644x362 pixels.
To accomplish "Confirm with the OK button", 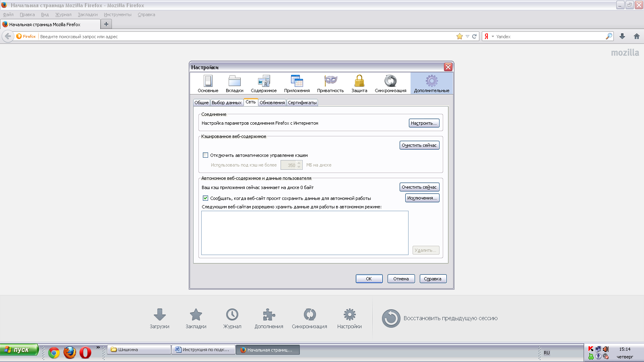I will [x=369, y=279].
